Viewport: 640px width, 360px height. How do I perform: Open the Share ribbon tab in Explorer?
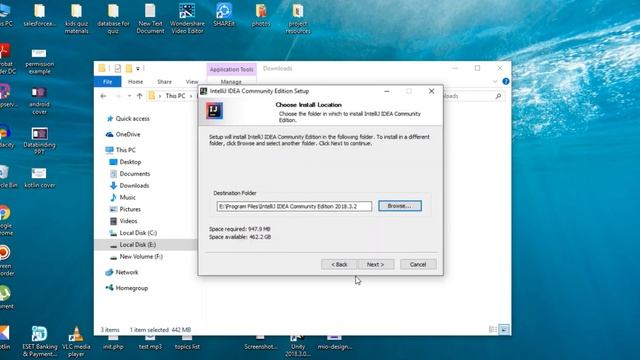pos(164,82)
